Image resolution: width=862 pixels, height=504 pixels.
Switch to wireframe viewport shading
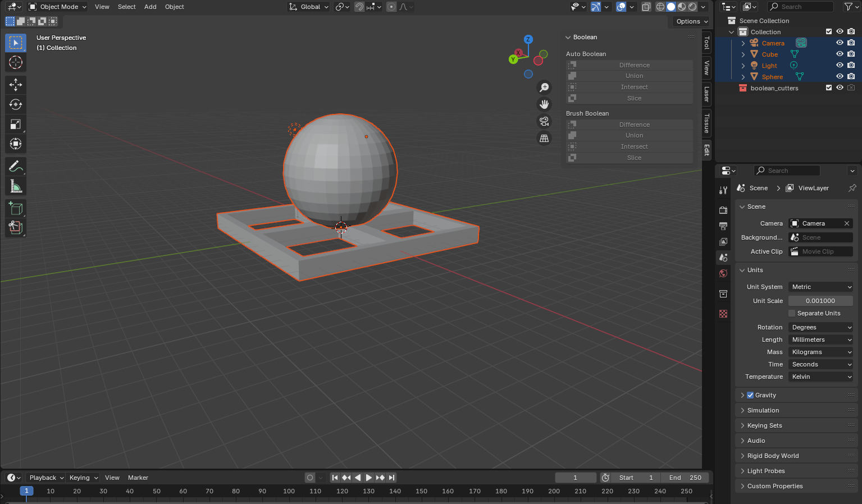coord(660,7)
